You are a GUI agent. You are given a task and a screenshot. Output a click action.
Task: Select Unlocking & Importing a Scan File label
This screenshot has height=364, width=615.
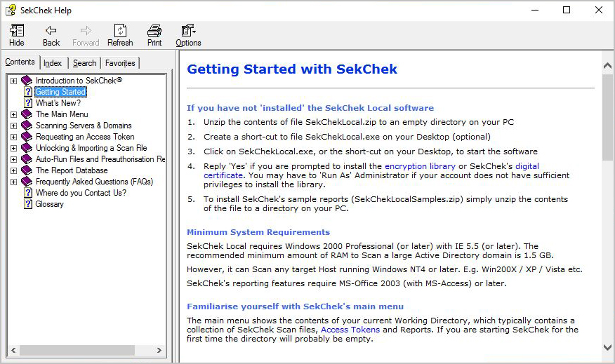pyautogui.click(x=91, y=148)
